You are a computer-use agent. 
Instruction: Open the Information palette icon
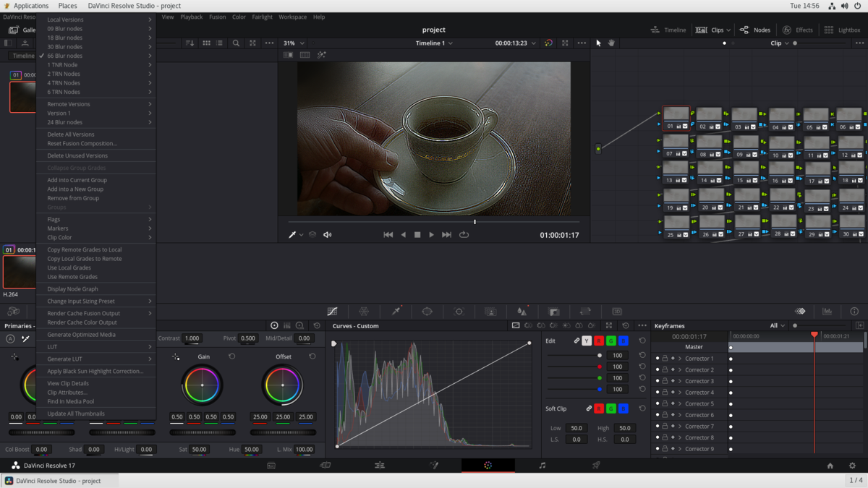854,312
